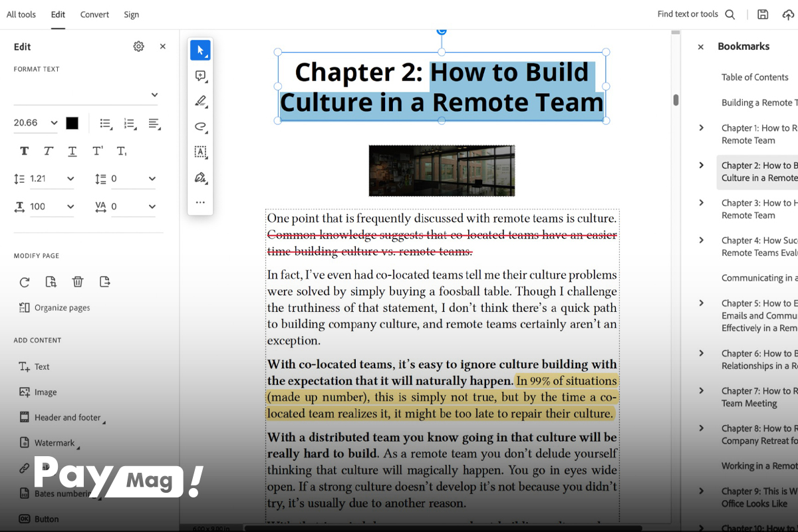Click the delete page trash icon
798x532 pixels.
pos(78,282)
